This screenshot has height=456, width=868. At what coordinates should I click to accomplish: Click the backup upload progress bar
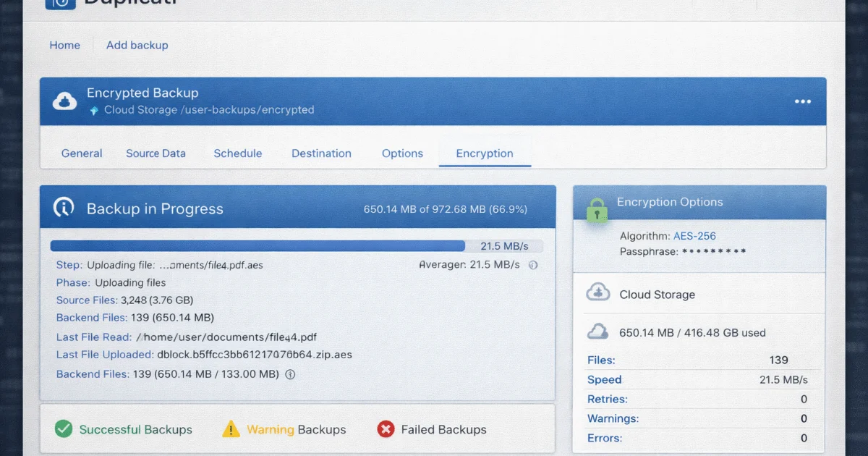click(x=297, y=246)
